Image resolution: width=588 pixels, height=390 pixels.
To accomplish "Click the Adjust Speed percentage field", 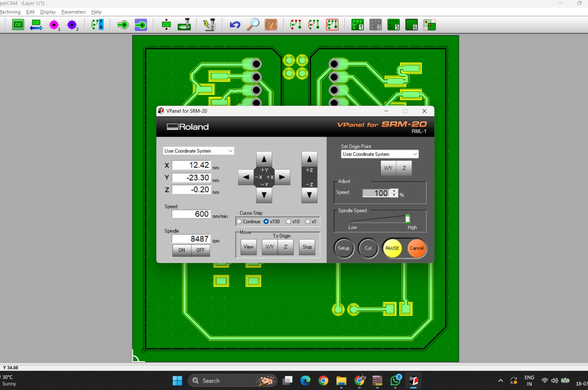I will (376, 193).
